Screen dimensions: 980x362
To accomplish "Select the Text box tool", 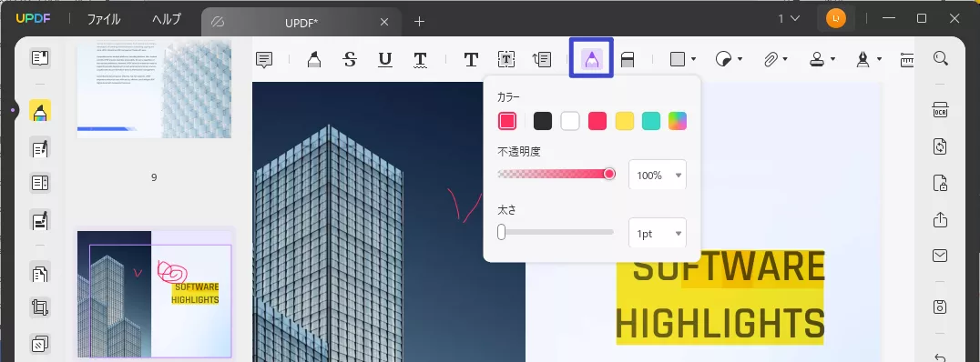I will (506, 59).
